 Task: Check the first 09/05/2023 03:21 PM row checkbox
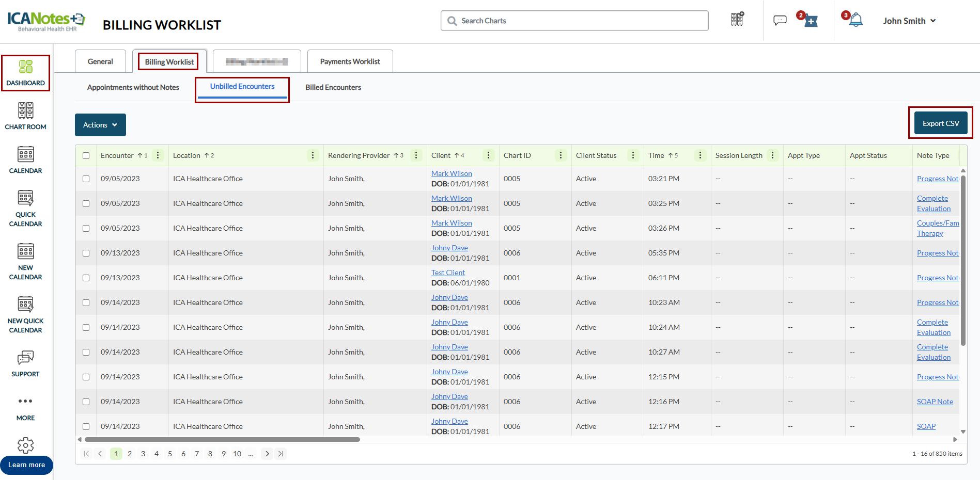[x=86, y=179]
